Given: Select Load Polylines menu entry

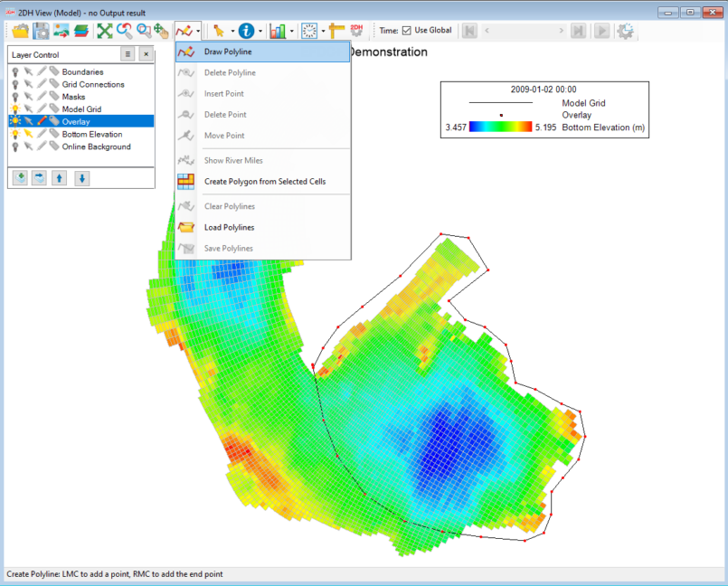Looking at the screenshot, I should coord(229,227).
